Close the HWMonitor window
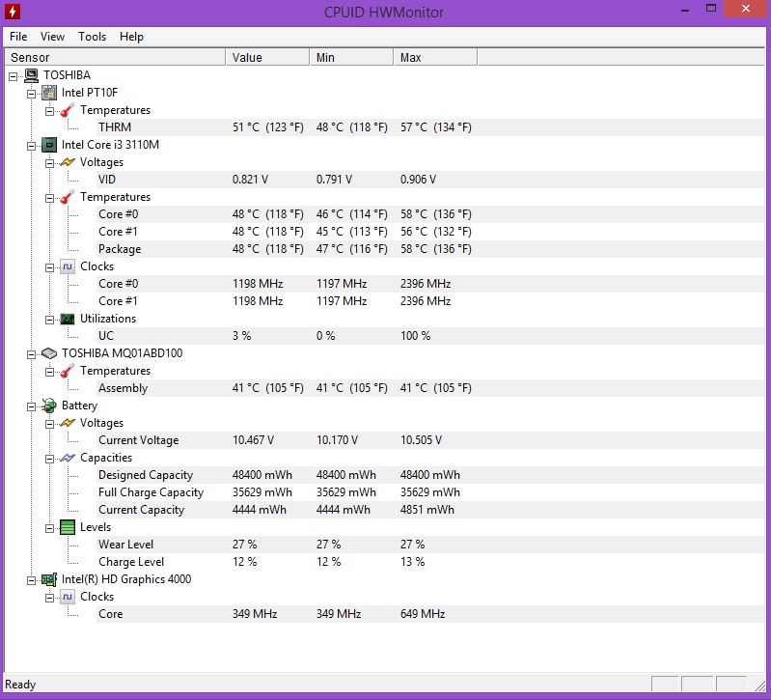 [x=746, y=9]
